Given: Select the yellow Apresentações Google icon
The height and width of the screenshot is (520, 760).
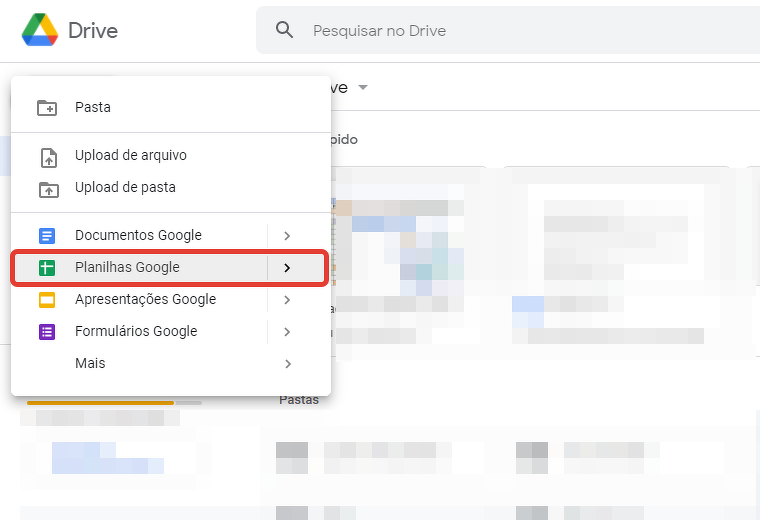Looking at the screenshot, I should (47, 300).
